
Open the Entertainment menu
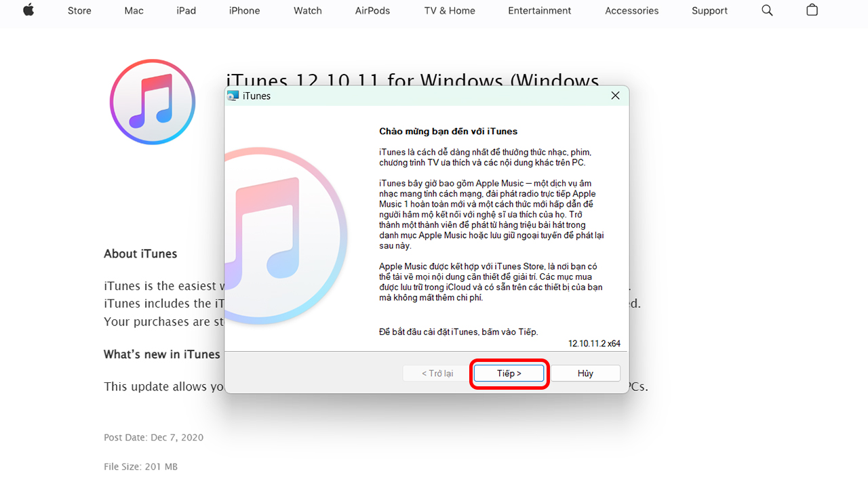coord(540,11)
